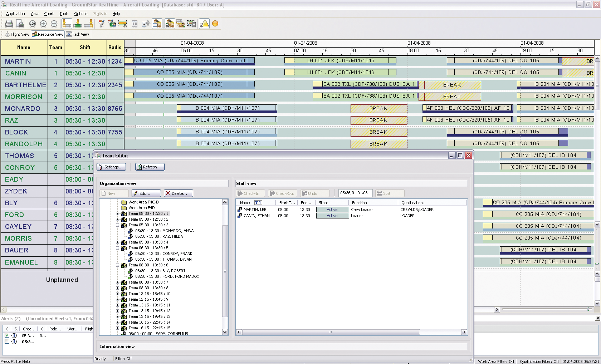This screenshot has height=364, width=601.
Task: Uncheck the first alert's confirmed checkbox
Action: click(7, 335)
